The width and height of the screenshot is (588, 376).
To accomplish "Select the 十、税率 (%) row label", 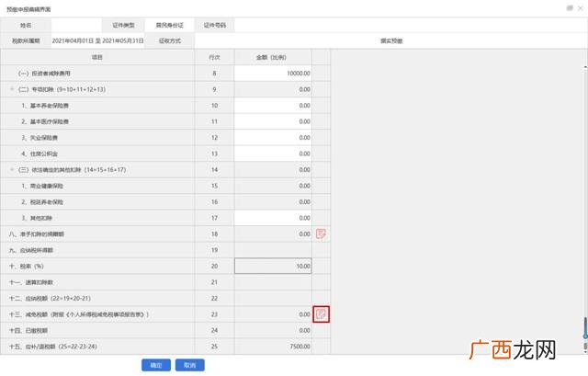I will point(27,266).
